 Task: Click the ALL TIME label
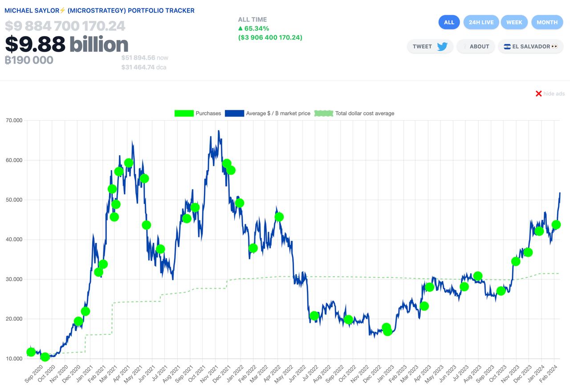tap(252, 20)
